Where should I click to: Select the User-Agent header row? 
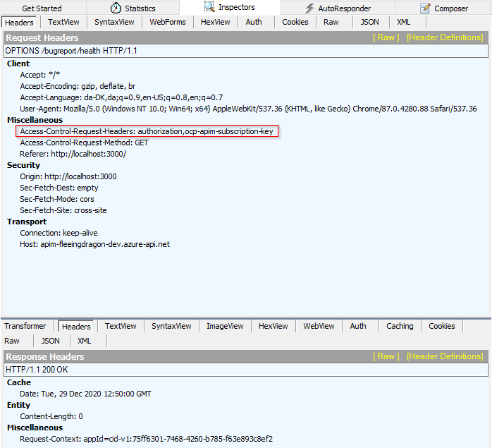[248, 109]
